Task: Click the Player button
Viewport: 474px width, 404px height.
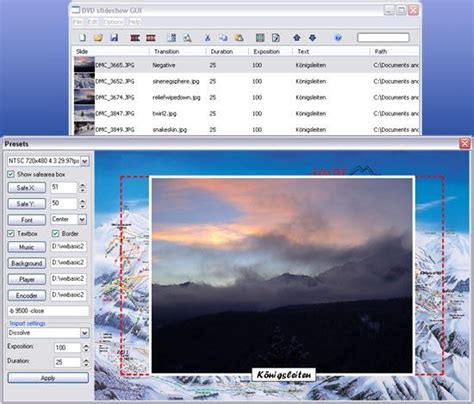Action: [27, 279]
